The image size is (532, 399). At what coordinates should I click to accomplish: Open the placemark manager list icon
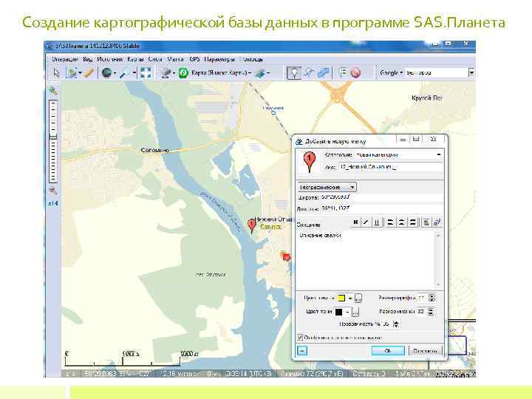[x=343, y=72]
